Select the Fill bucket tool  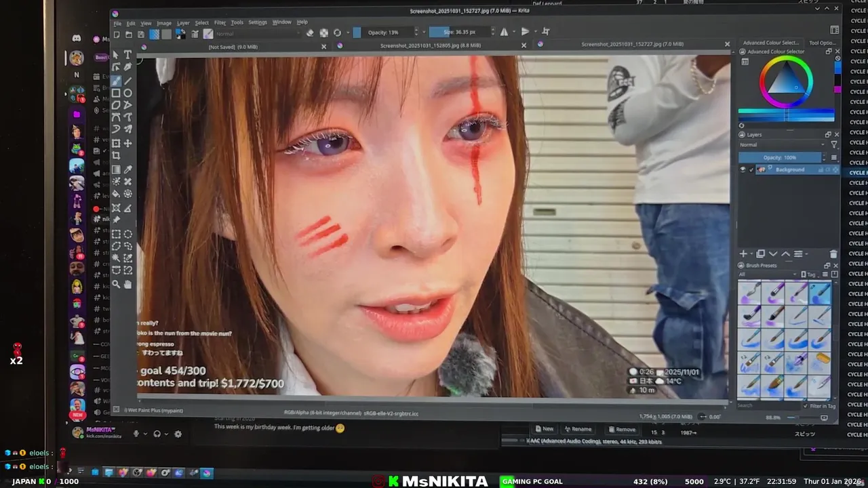coord(116,195)
